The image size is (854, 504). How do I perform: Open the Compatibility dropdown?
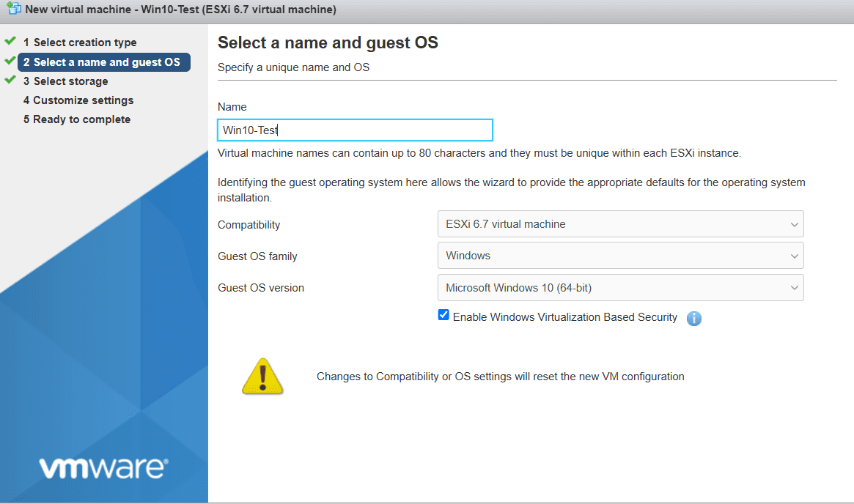[620, 224]
